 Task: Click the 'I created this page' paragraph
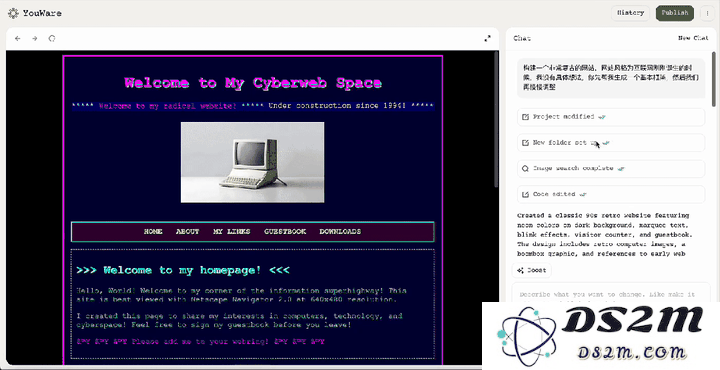[x=239, y=320]
